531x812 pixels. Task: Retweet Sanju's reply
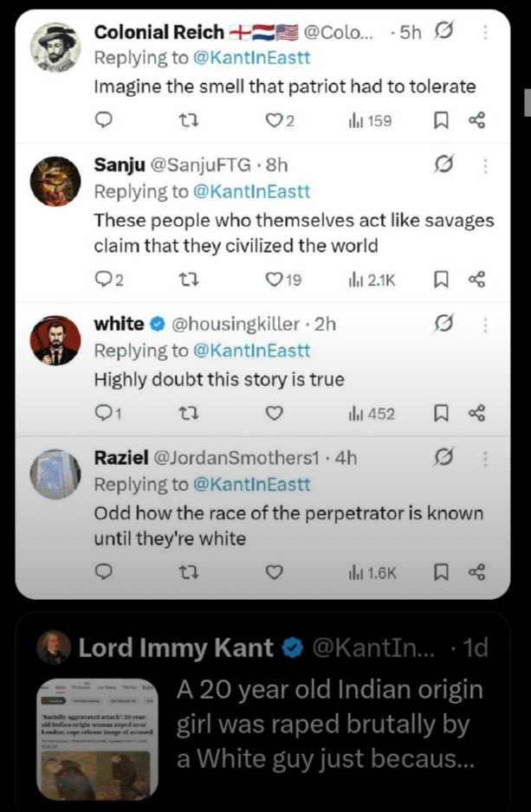185,280
